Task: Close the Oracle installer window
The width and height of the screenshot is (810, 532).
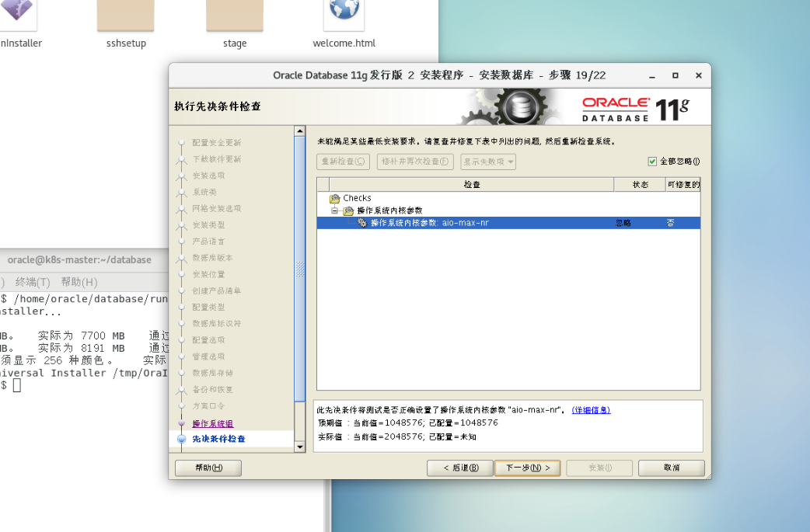Action: [x=698, y=76]
